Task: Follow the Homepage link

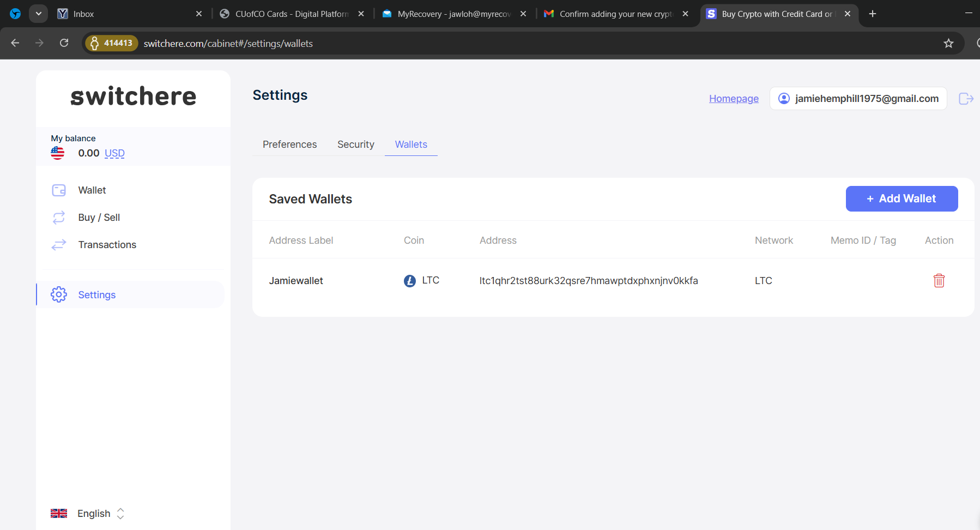Action: [x=734, y=99]
